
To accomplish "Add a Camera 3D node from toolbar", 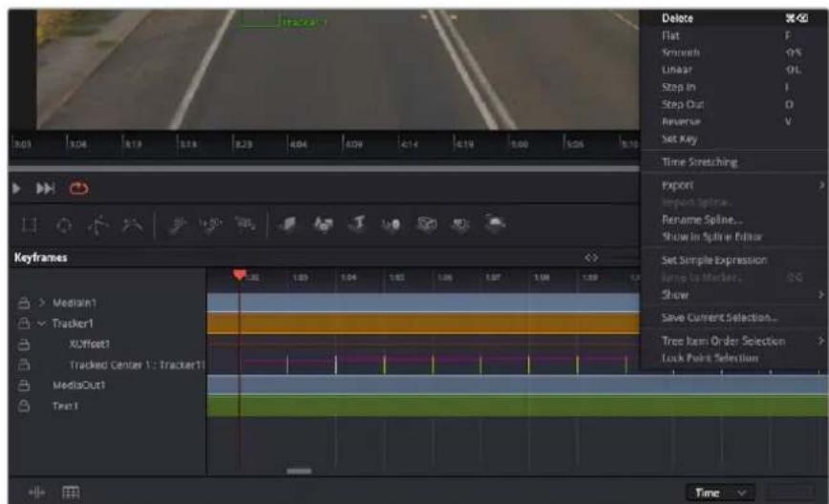I will pyautogui.click(x=427, y=225).
